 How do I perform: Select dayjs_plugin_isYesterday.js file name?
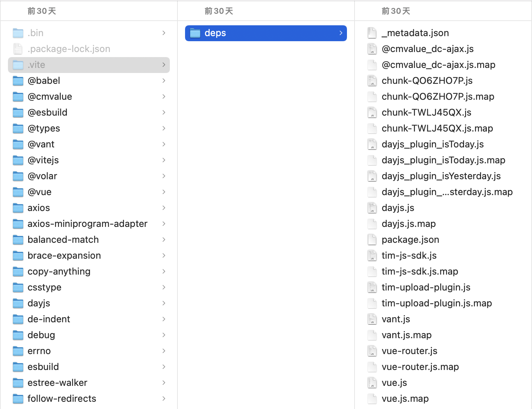pos(441,176)
